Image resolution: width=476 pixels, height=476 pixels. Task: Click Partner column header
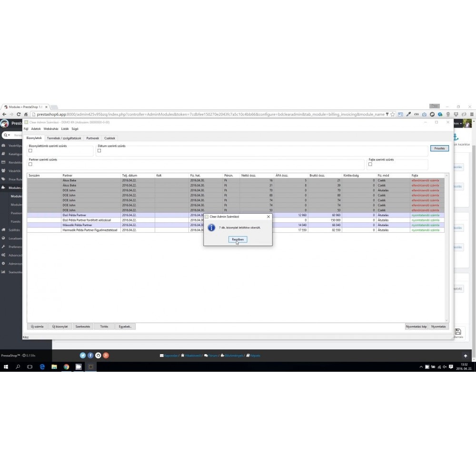(91, 176)
